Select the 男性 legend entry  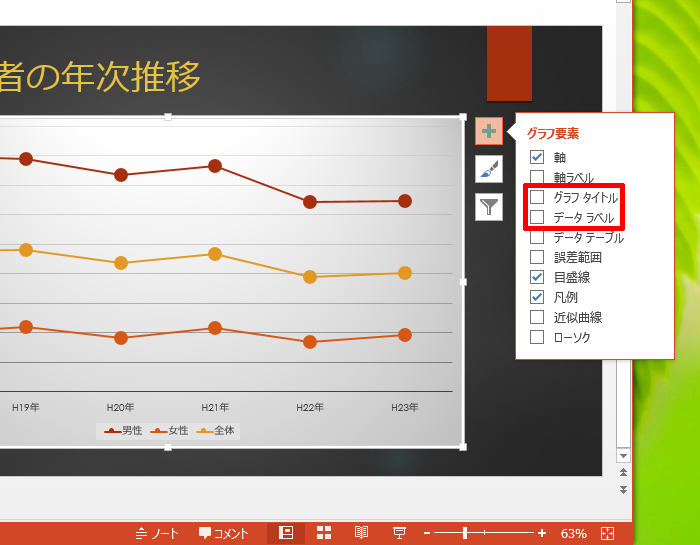click(123, 431)
